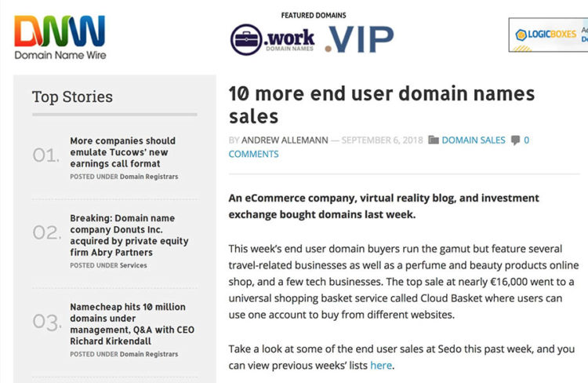Click the Top Stories heading
Viewport: 588px width, 383px height.
(72, 97)
